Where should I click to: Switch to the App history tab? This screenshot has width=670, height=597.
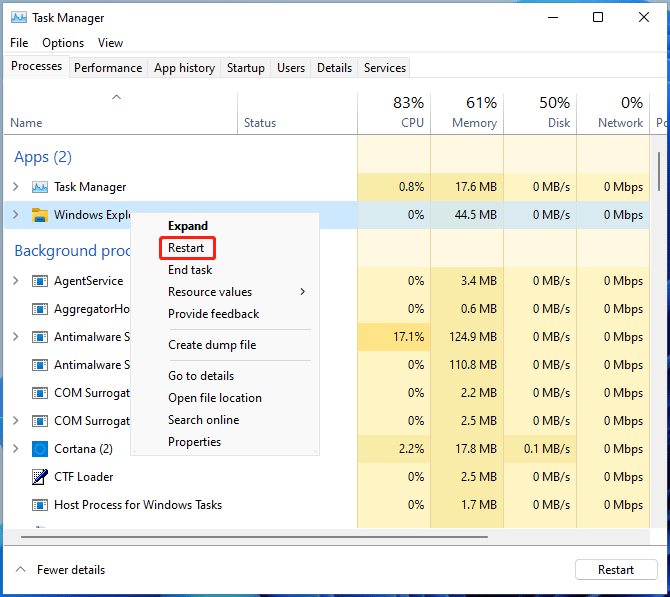pyautogui.click(x=184, y=68)
